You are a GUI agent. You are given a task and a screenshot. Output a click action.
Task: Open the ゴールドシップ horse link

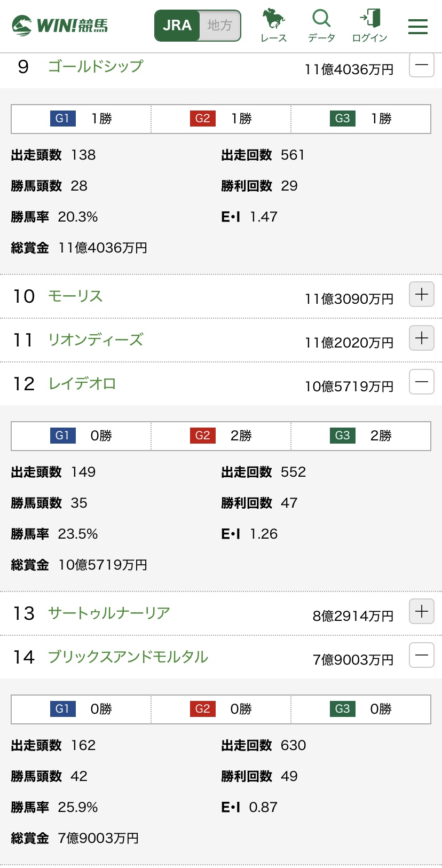pyautogui.click(x=96, y=66)
